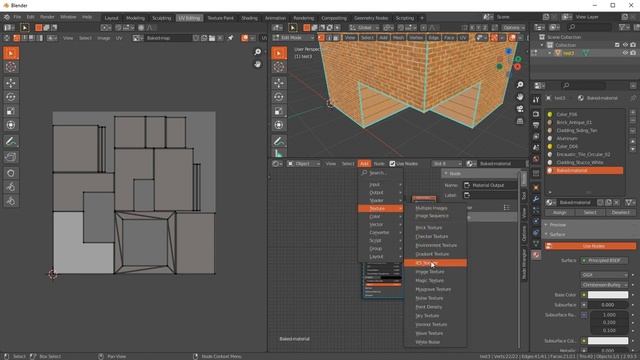The width and height of the screenshot is (640, 360).
Task: Click the 3D viewport camera view gizmo
Action: click(520, 109)
